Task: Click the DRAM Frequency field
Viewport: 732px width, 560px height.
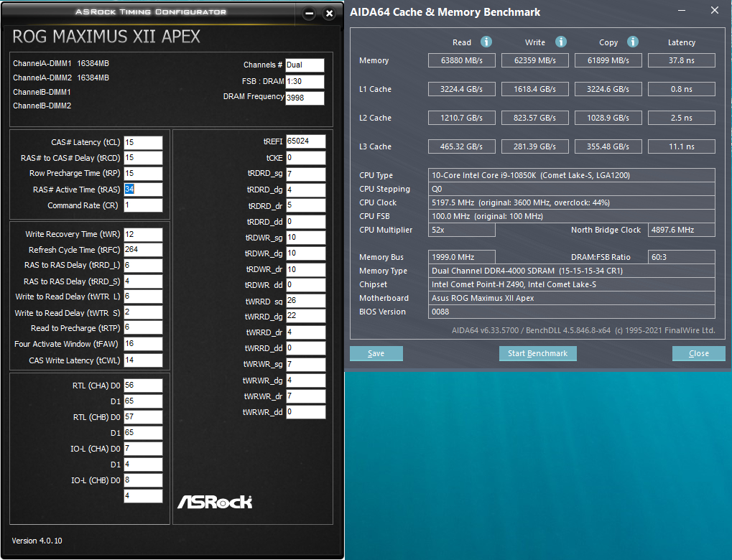Action: pyautogui.click(x=305, y=98)
